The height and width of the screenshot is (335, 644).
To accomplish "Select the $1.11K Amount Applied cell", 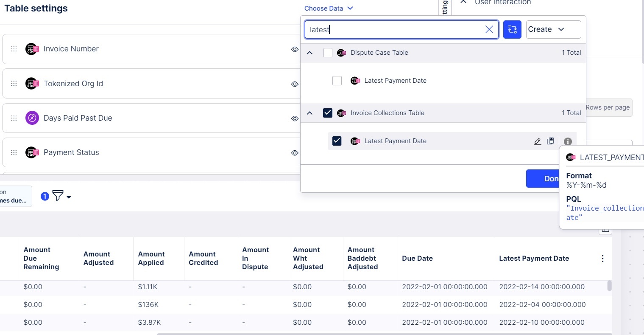I will tap(148, 287).
